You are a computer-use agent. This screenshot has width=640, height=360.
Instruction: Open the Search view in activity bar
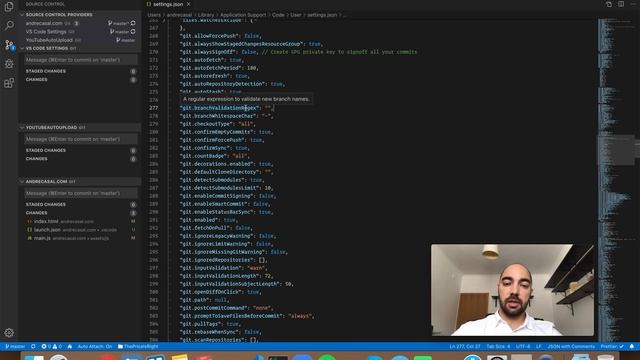point(9,25)
